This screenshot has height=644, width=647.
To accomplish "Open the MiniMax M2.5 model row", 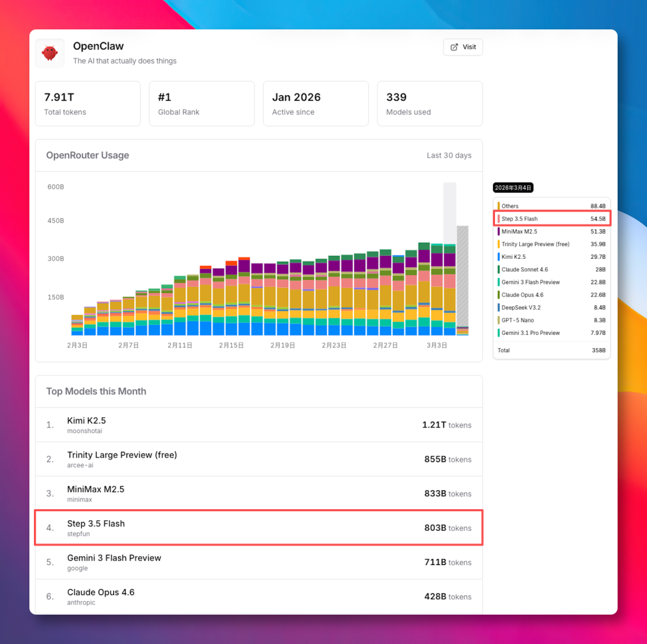I will [x=259, y=494].
